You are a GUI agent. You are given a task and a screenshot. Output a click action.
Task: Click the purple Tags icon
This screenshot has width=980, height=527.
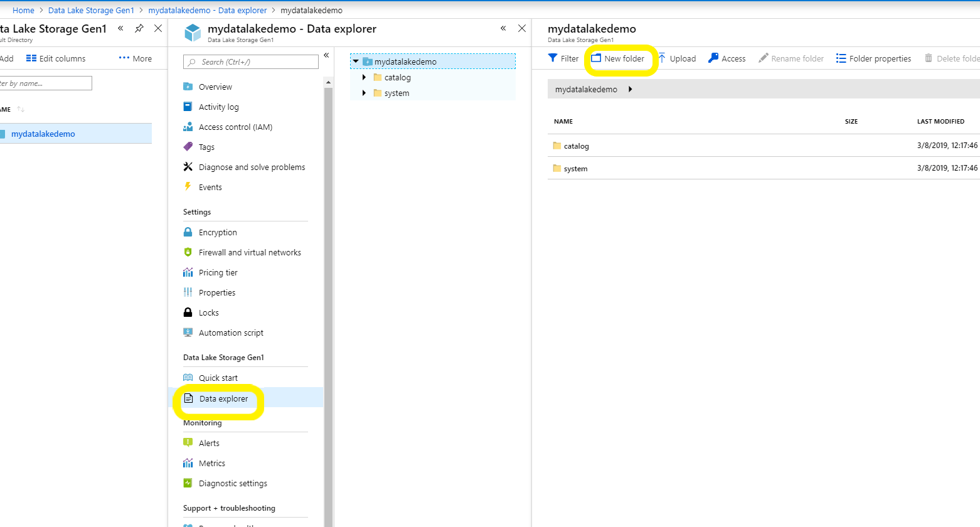pyautogui.click(x=188, y=147)
